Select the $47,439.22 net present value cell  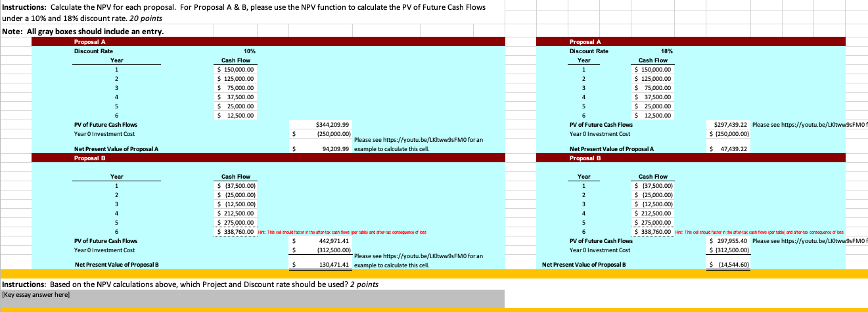(729, 149)
